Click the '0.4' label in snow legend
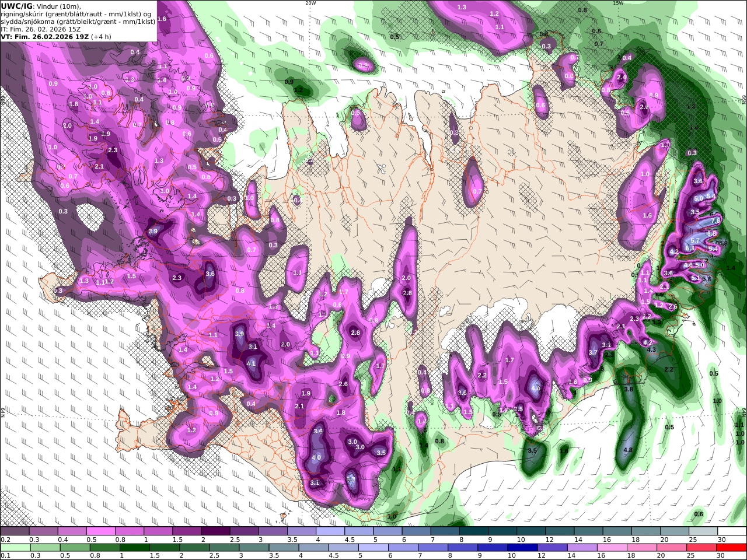This screenshot has height=560, width=747. tap(63, 540)
